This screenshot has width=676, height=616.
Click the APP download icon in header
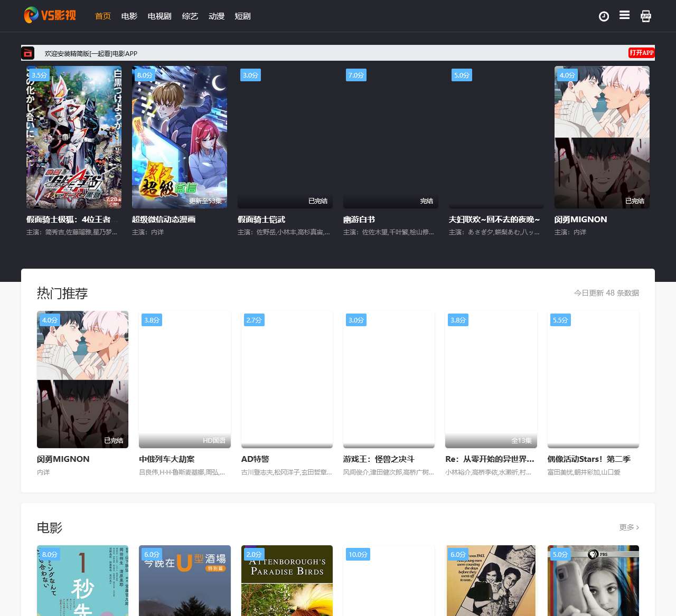coord(645,16)
